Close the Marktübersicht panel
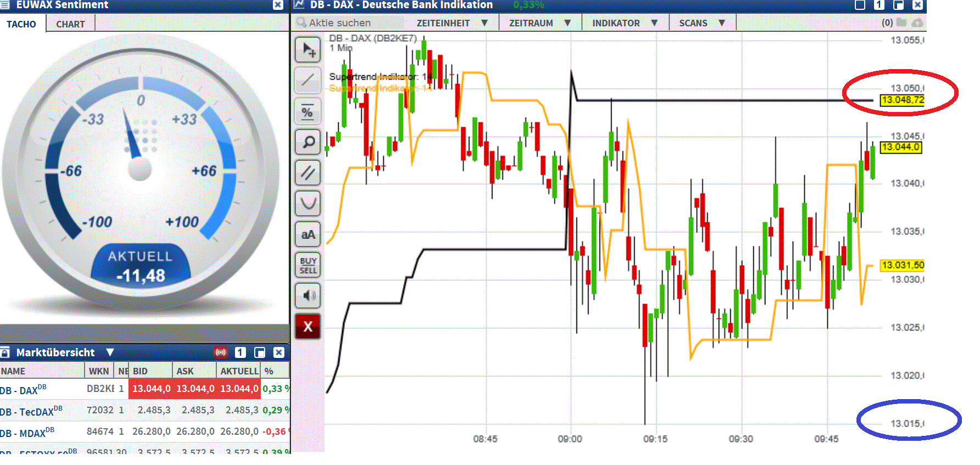This screenshot has width=980, height=465. [x=279, y=352]
